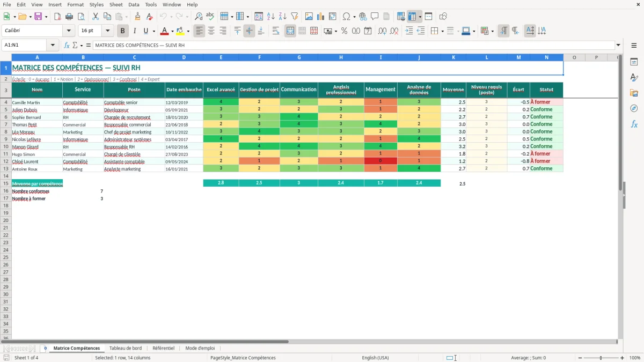The image size is (644, 362).
Task: Expand the Background Color dropdown arrow
Action: 188,31
